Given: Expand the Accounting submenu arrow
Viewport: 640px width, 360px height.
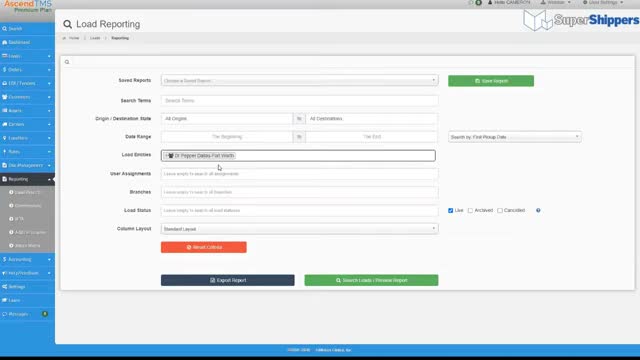Looking at the screenshot, I should pyautogui.click(x=49, y=260).
